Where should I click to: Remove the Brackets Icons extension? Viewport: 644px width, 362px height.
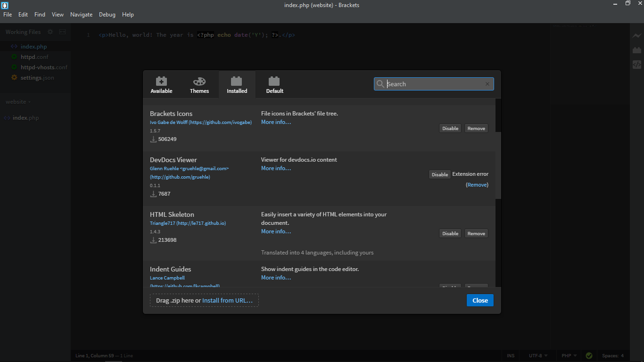pyautogui.click(x=476, y=128)
